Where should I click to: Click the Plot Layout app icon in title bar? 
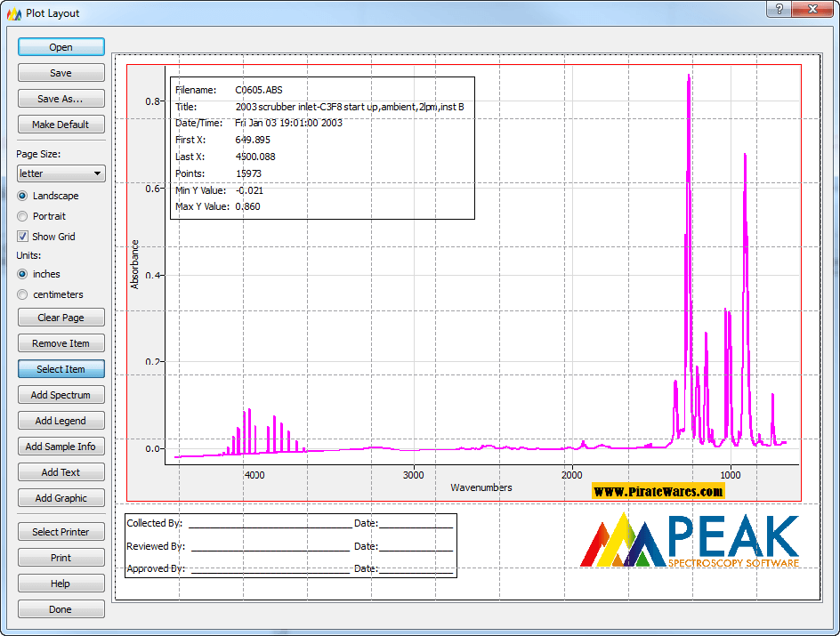(14, 13)
